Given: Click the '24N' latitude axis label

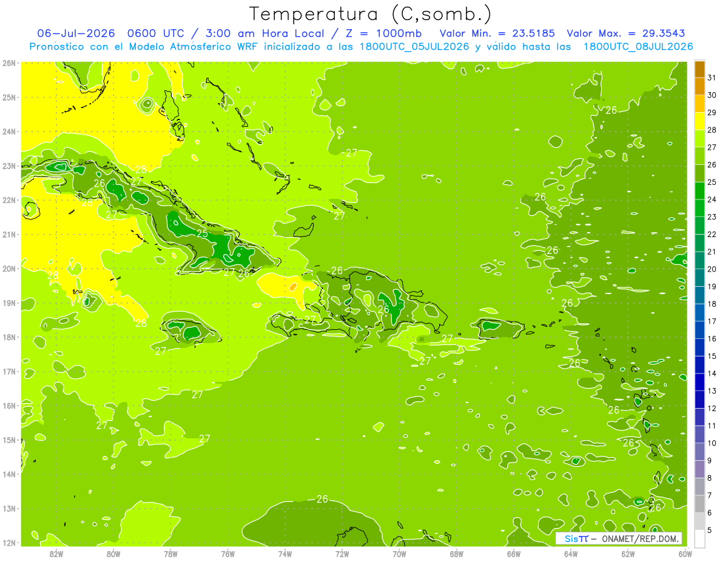Looking at the screenshot, I should 9,132.
